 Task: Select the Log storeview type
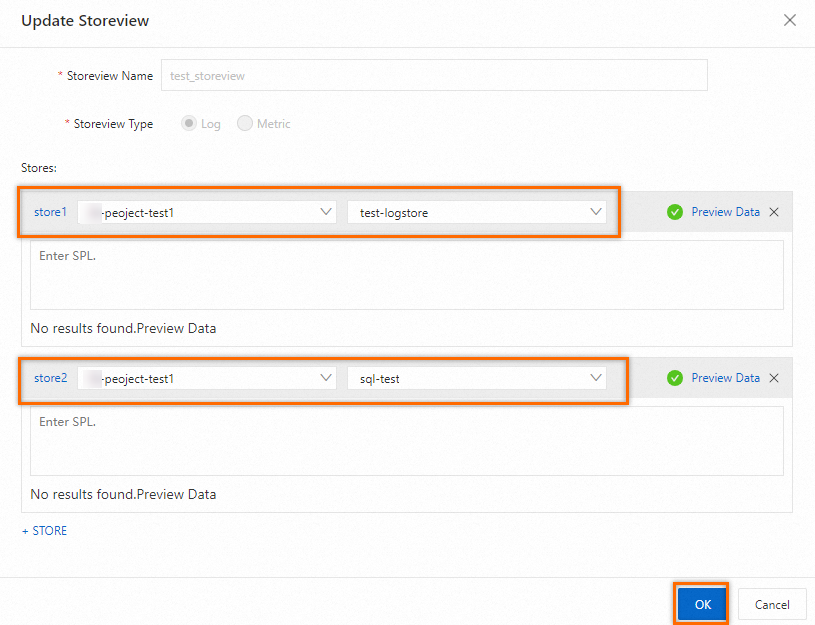(x=189, y=124)
